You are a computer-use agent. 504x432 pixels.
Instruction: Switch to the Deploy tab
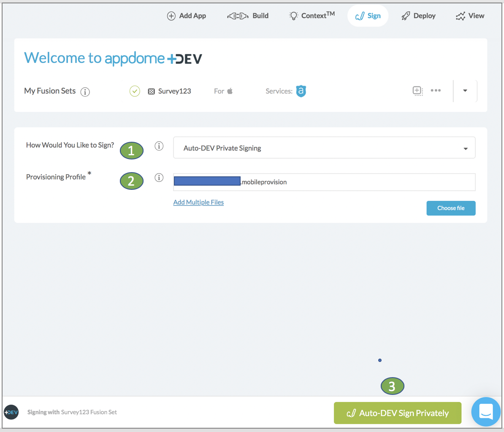click(418, 16)
